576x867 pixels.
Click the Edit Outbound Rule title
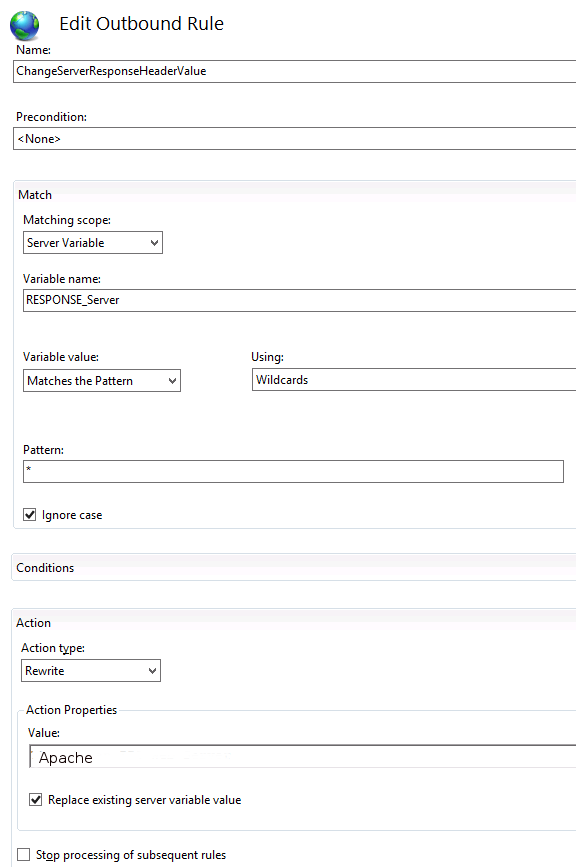point(142,24)
